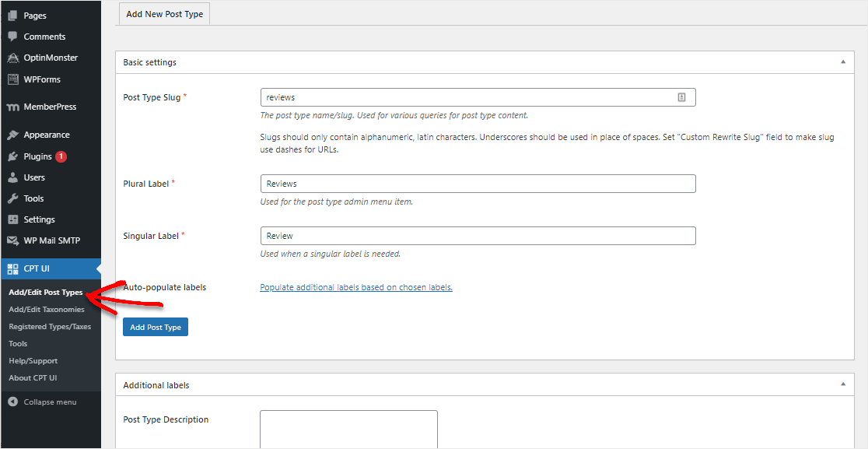The width and height of the screenshot is (868, 449).
Task: Click the Settings sliders icon
Action: point(12,219)
